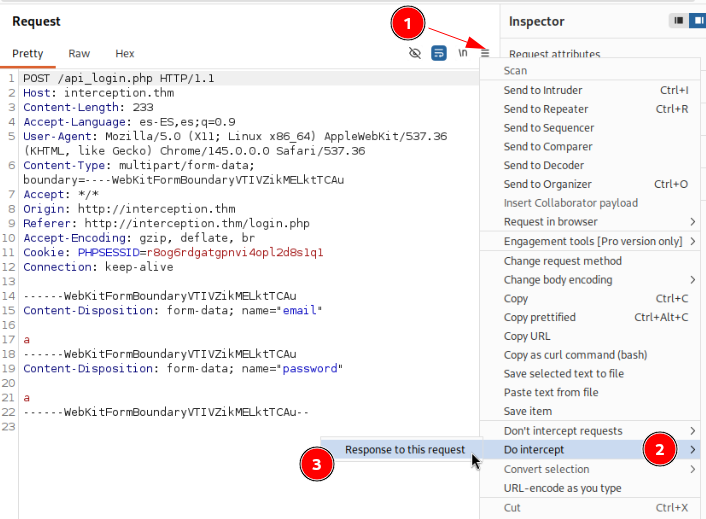Viewport: 706px width, 519px height.
Task: Click the Content-Length: 233 header
Action: (x=88, y=108)
